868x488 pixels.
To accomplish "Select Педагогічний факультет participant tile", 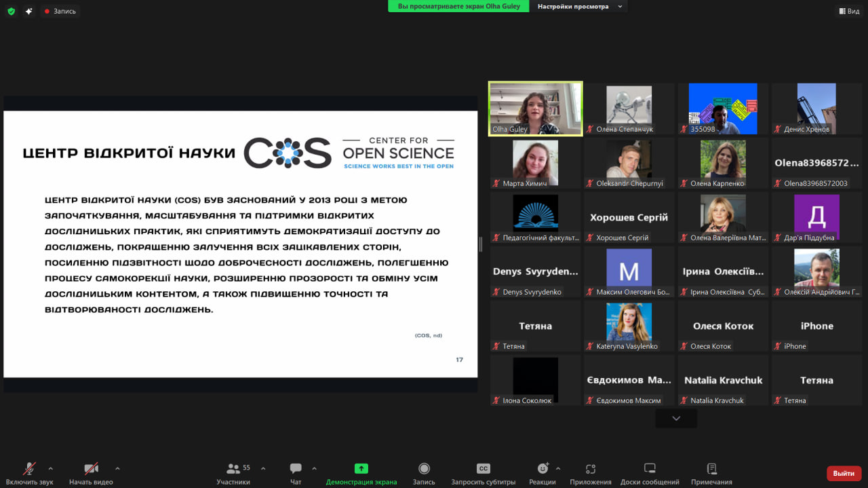I will point(535,217).
